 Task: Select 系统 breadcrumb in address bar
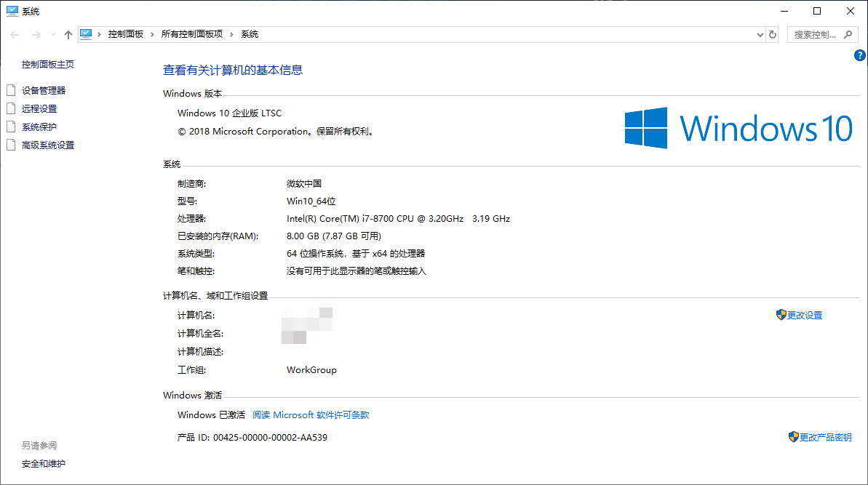(250, 34)
